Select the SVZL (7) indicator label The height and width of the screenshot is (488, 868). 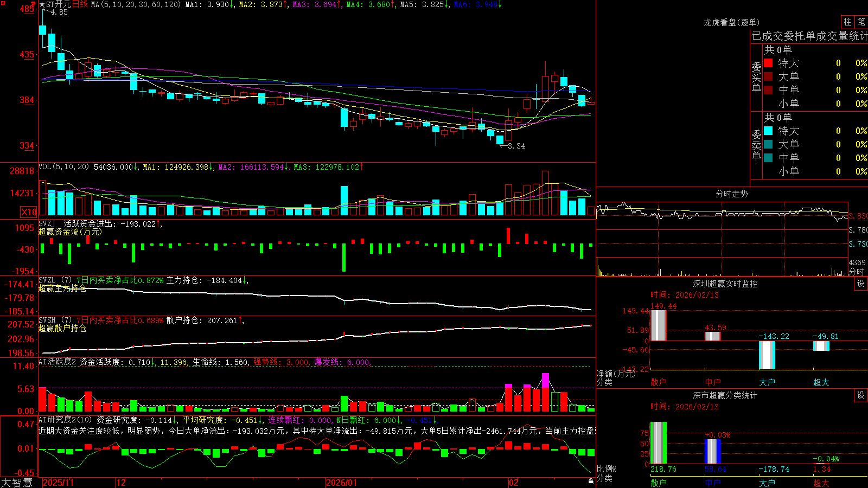(x=55, y=280)
